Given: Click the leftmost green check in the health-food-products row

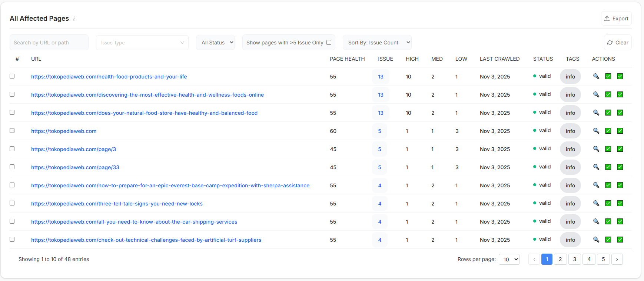Looking at the screenshot, I should pos(608,76).
